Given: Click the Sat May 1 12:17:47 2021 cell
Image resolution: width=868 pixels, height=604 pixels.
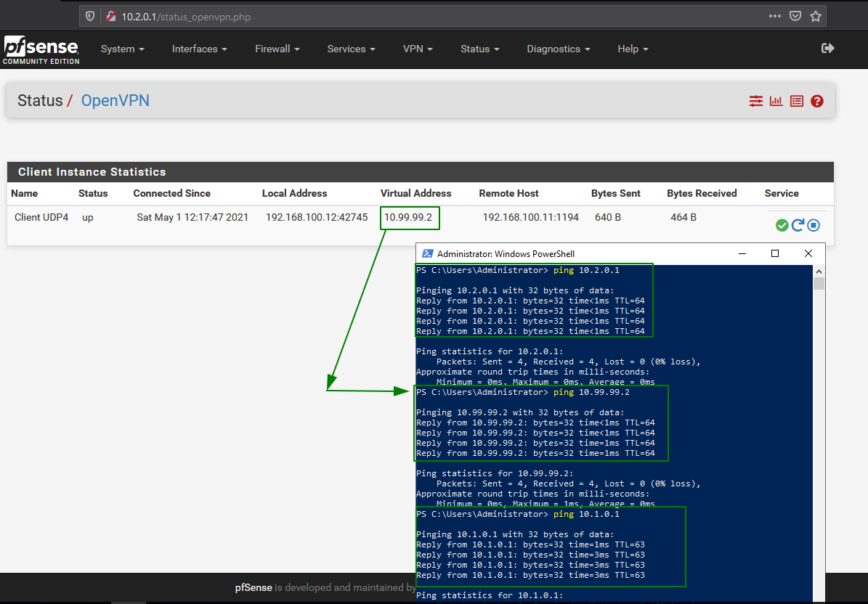Looking at the screenshot, I should [192, 217].
